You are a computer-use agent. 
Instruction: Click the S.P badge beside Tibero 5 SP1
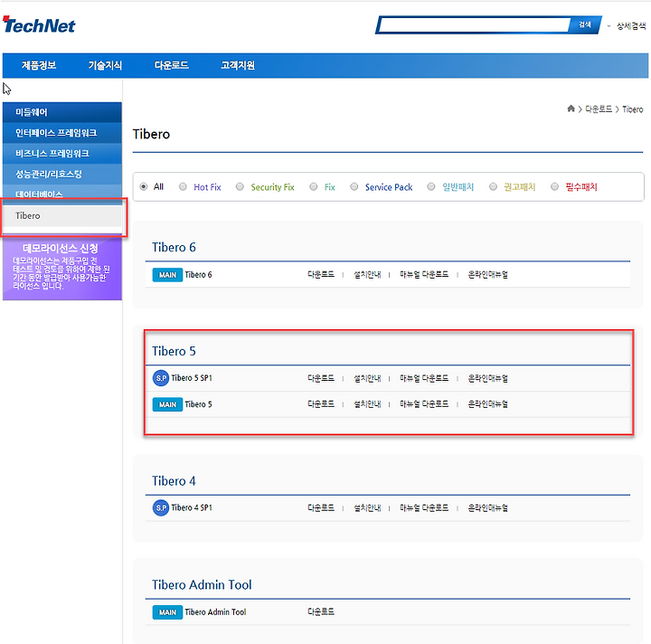[161, 378]
